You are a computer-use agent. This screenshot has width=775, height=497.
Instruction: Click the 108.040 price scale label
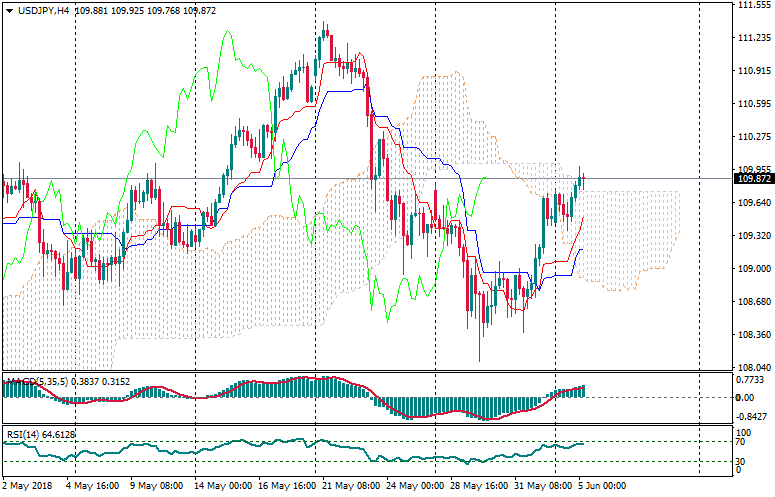pos(752,368)
